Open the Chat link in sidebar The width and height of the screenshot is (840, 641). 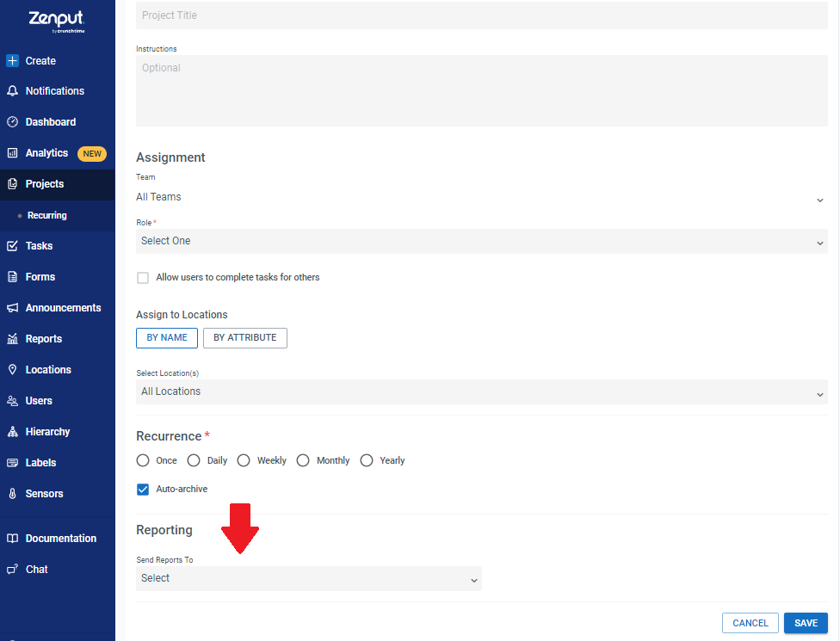point(36,570)
